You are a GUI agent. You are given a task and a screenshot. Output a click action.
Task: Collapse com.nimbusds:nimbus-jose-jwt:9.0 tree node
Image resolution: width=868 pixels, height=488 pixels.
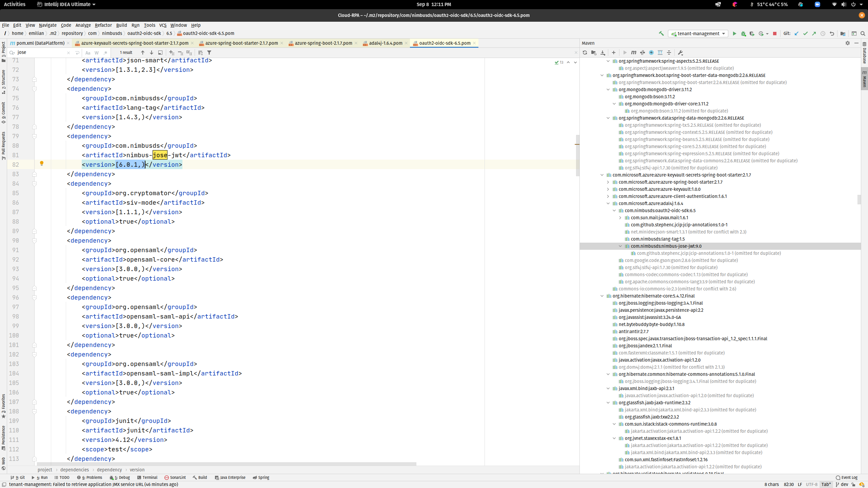click(620, 246)
